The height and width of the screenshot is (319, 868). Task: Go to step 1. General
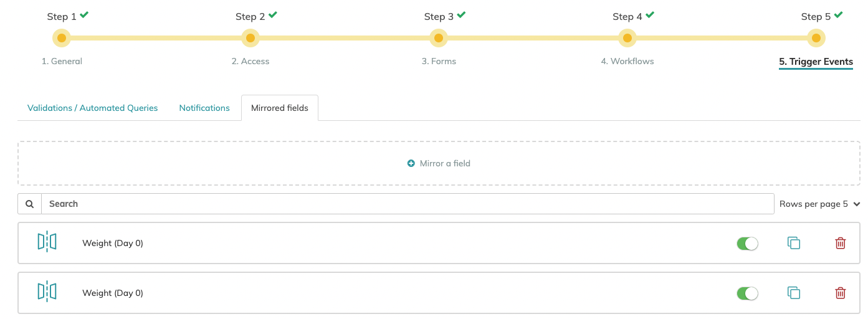[62, 61]
